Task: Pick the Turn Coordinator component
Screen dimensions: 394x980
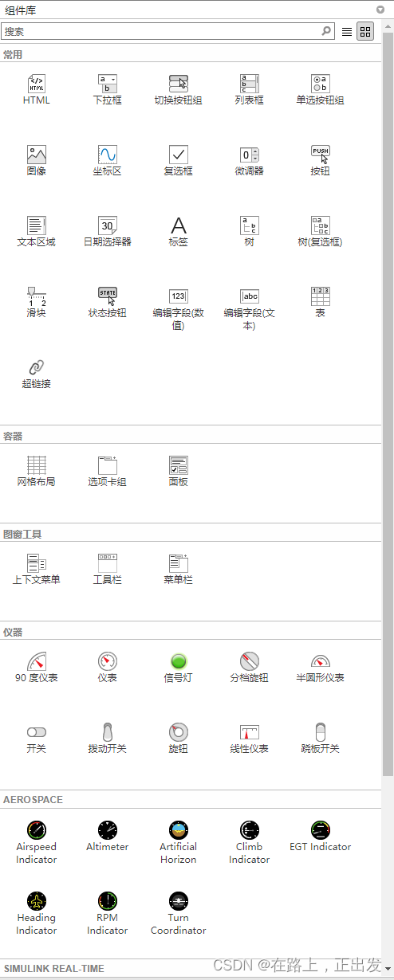Action: [179, 901]
